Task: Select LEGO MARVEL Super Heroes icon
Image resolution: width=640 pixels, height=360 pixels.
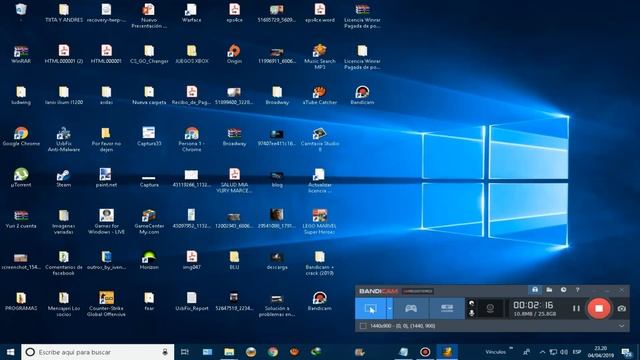Action: (320, 222)
